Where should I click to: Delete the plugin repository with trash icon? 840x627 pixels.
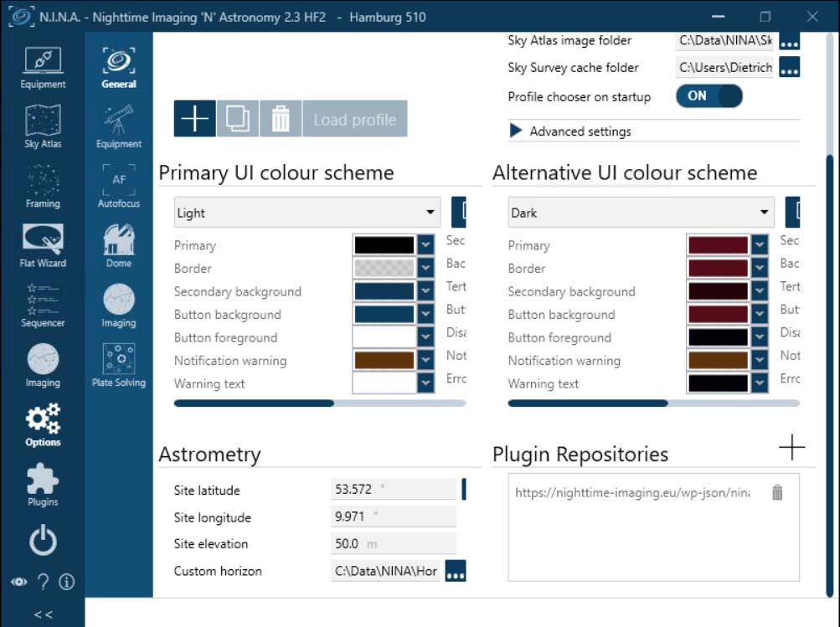(x=777, y=493)
